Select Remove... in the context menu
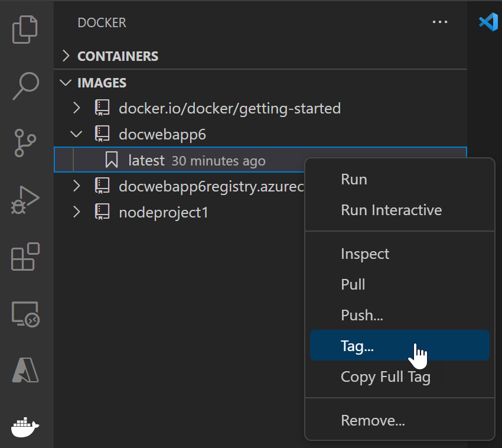Viewport: 502px width, 448px height. (400, 420)
